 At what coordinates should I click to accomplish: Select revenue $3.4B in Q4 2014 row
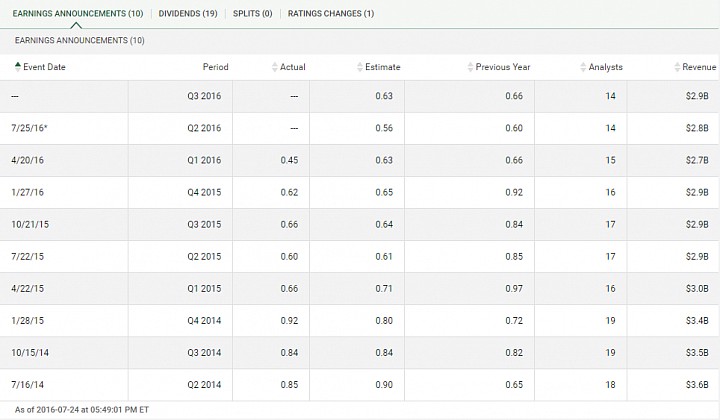[697, 321]
